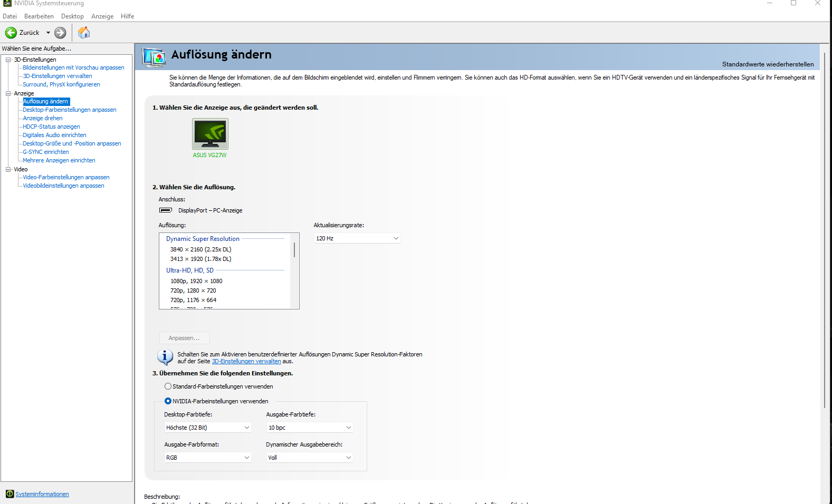
Task: Open 3D-Einstellungen verwalten in tree
Action: (58, 76)
